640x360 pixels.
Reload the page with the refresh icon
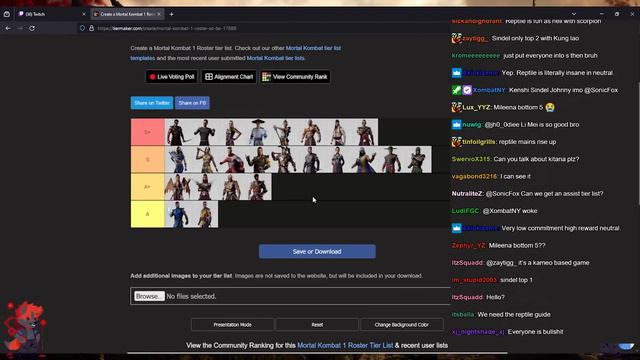click(x=32, y=28)
